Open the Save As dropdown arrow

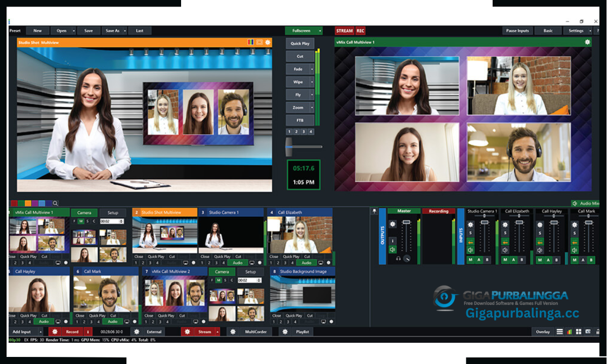[x=124, y=31]
